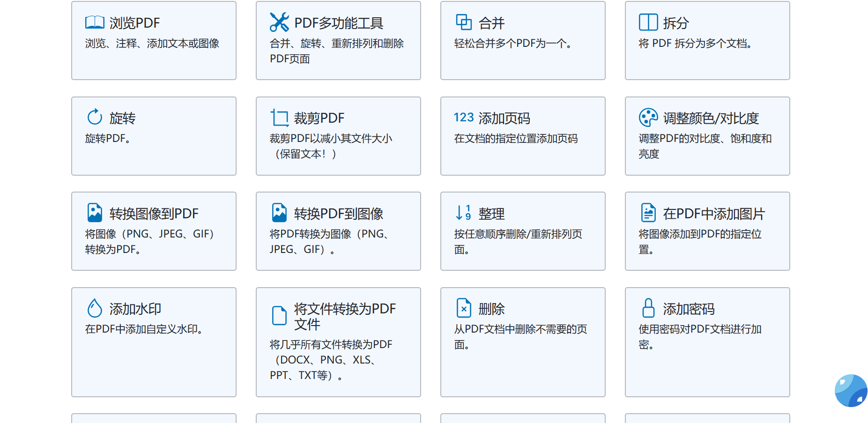This screenshot has height=423, width=868.
Task: Click the padlock icon for 添加密码
Action: click(648, 308)
